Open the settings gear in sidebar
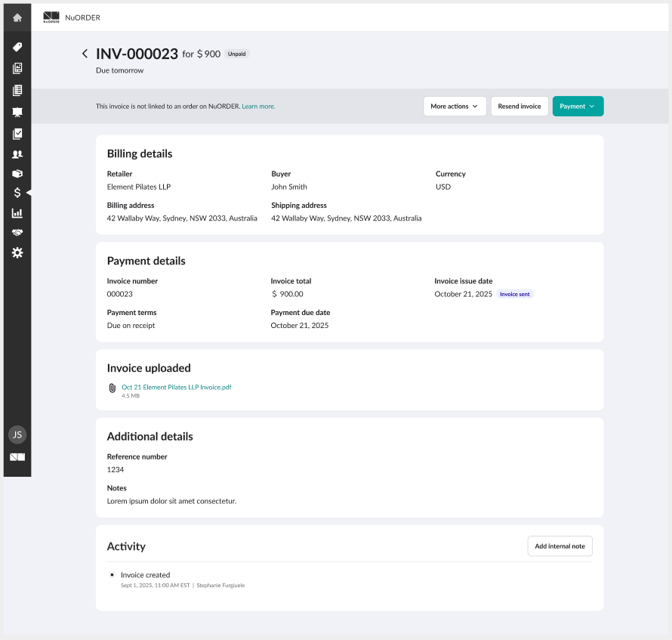The image size is (672, 640). coord(17,252)
